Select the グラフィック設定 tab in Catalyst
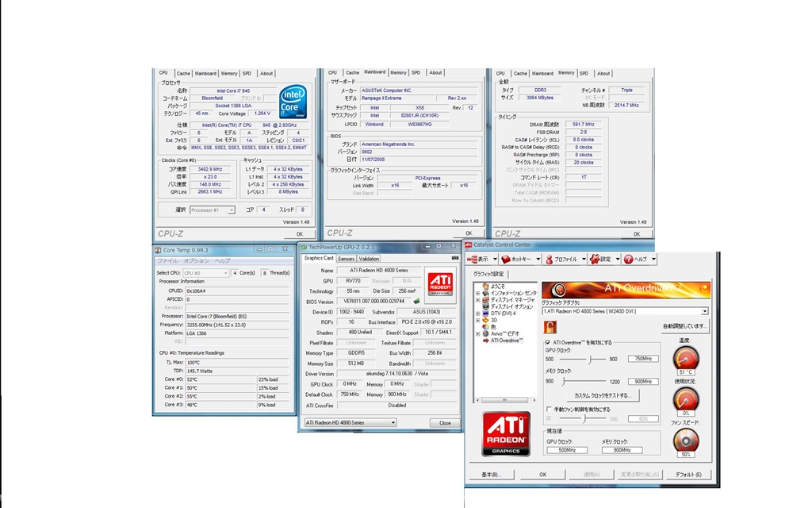812x508 pixels. point(488,274)
